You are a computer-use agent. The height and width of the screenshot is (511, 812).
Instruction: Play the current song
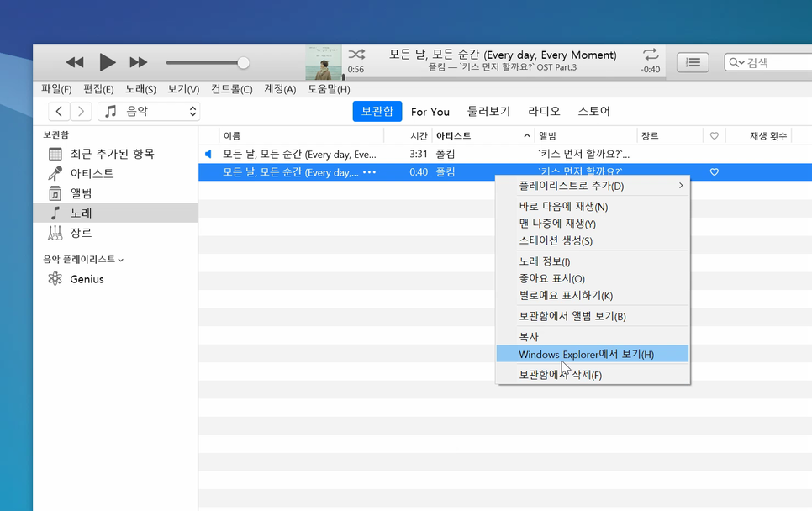click(108, 63)
